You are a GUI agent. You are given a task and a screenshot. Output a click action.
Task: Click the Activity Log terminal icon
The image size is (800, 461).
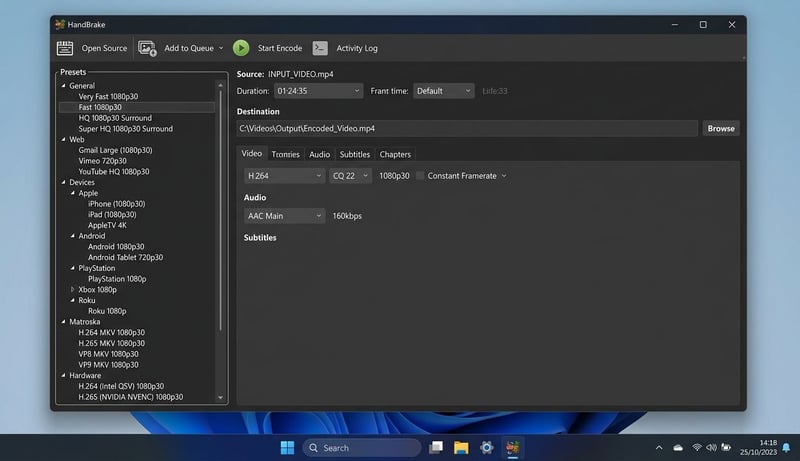point(320,48)
